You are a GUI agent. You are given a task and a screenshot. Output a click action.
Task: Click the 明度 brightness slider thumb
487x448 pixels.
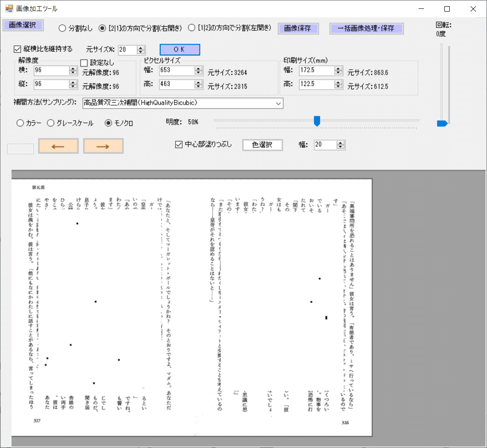[x=317, y=121]
